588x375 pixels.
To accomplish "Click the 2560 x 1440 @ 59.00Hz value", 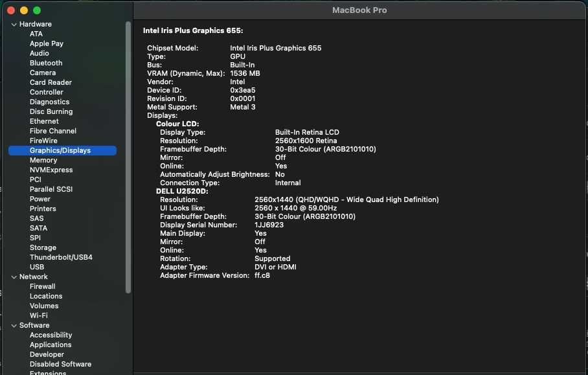I will (x=295, y=209).
